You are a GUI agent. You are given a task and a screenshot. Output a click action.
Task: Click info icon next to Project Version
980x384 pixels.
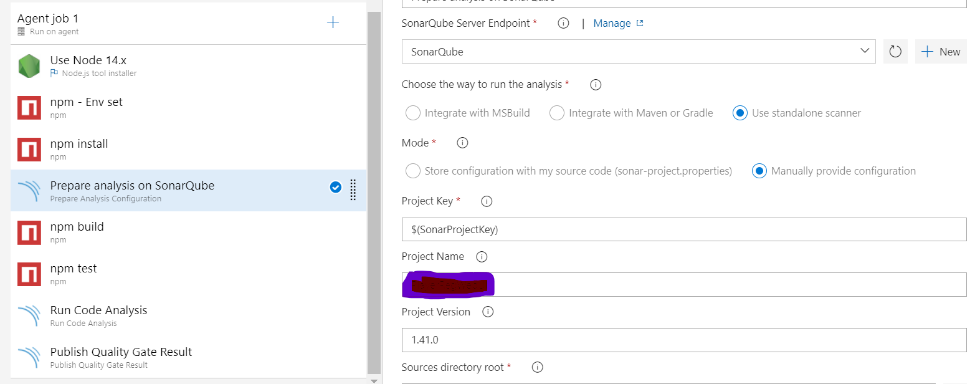coord(488,312)
